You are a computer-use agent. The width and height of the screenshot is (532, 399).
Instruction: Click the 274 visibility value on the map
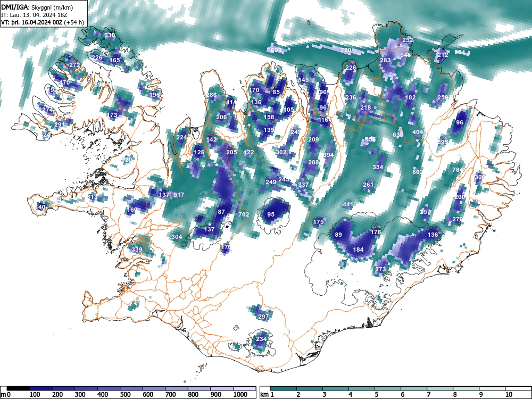point(47,110)
